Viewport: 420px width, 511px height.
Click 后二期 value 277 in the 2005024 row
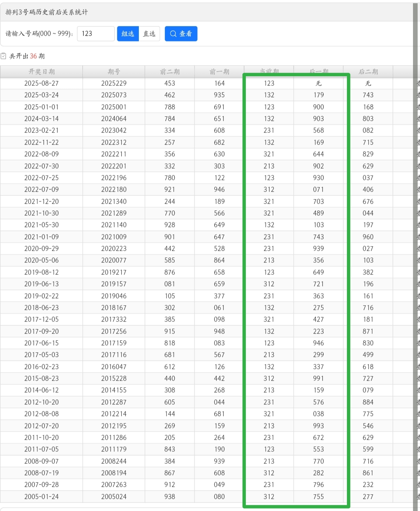point(368,497)
